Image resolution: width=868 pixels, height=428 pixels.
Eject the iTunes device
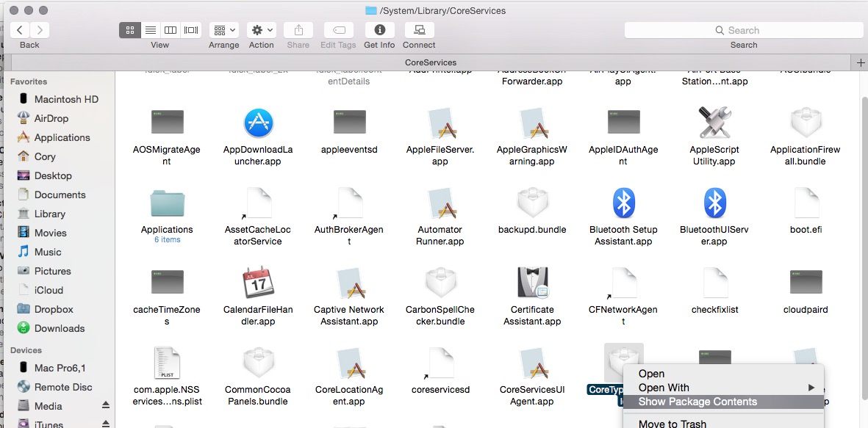point(106,424)
